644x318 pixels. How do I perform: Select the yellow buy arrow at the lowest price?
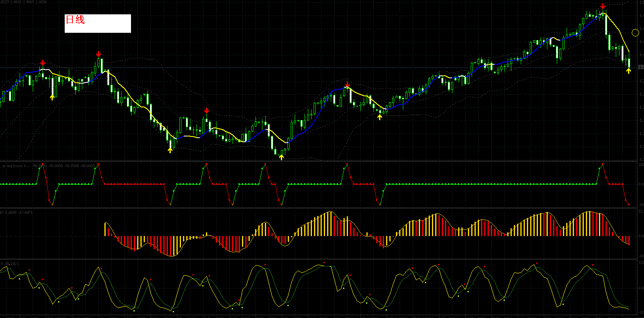[281, 157]
